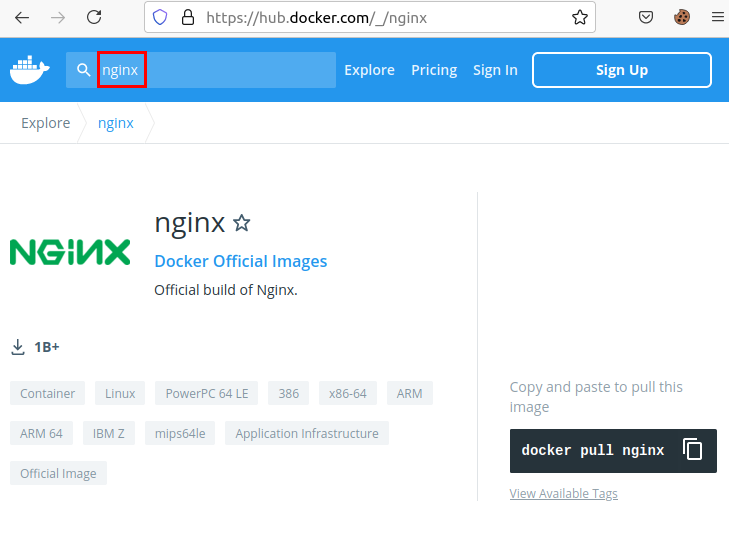Click the Sign Up button
The height and width of the screenshot is (533, 729).
[622, 70]
